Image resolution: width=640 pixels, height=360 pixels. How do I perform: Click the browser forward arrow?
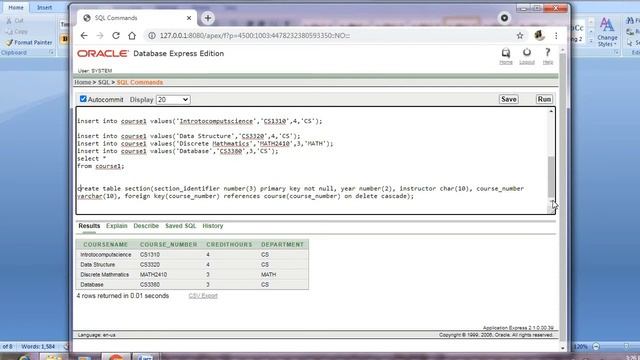coord(100,36)
